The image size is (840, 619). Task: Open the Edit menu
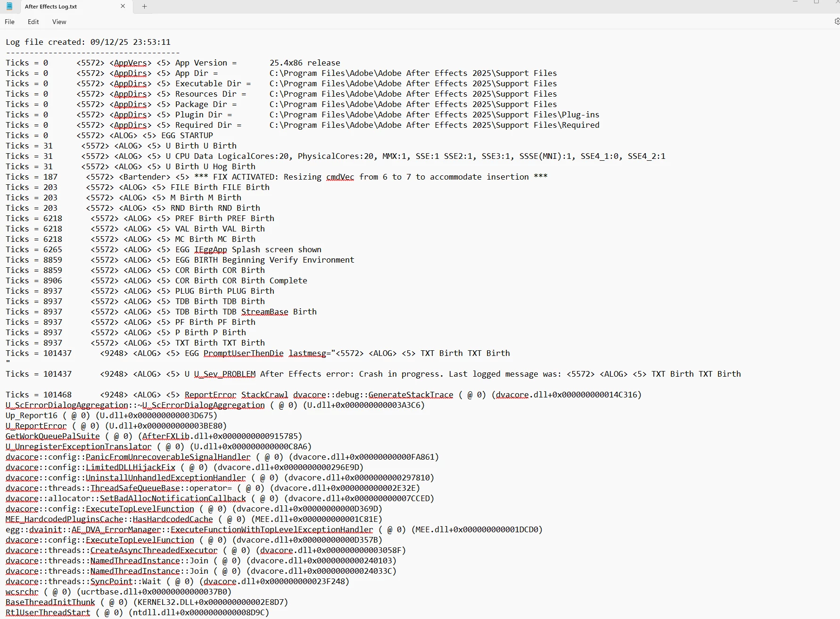coord(33,22)
